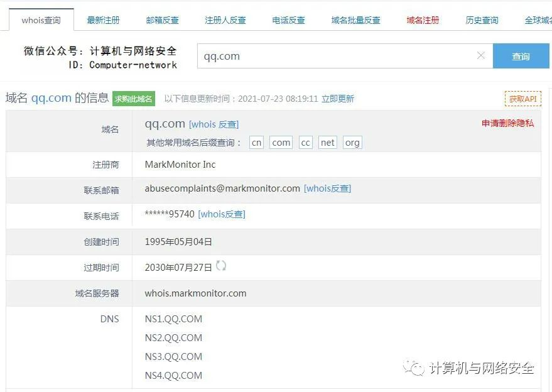Click the qq.com link in the heading
This screenshot has height=392, width=552.
click(x=51, y=97)
